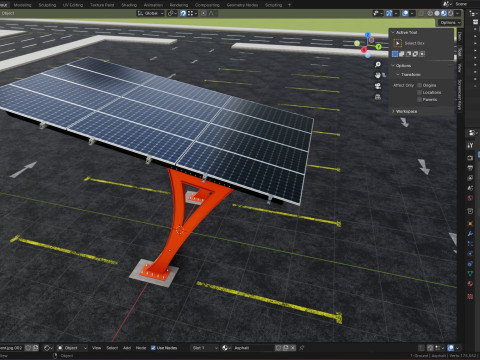The width and height of the screenshot is (480, 360).
Task: Enable the Parents checkbox
Action: (419, 99)
